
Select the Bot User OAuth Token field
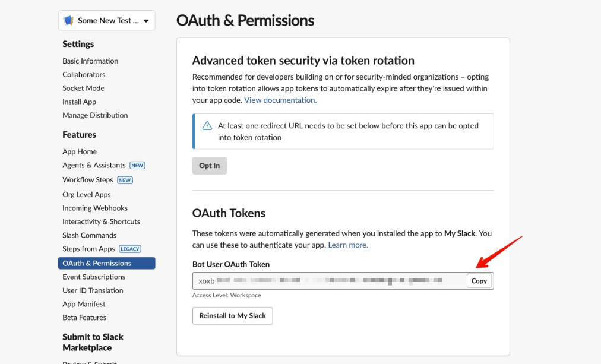point(329,281)
